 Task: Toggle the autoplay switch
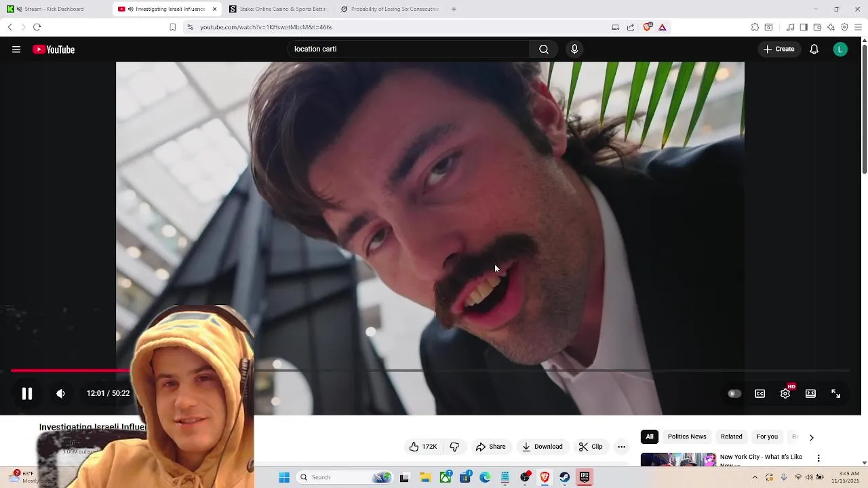tap(734, 394)
